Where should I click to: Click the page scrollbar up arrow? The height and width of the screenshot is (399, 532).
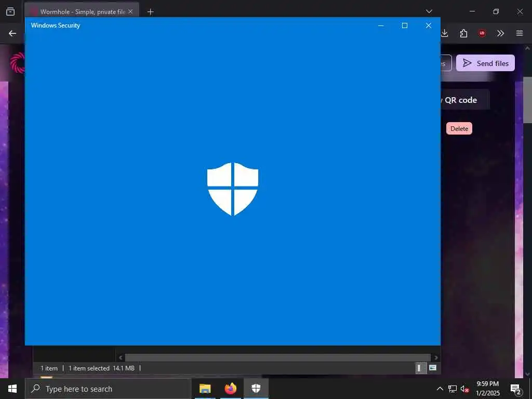click(528, 48)
